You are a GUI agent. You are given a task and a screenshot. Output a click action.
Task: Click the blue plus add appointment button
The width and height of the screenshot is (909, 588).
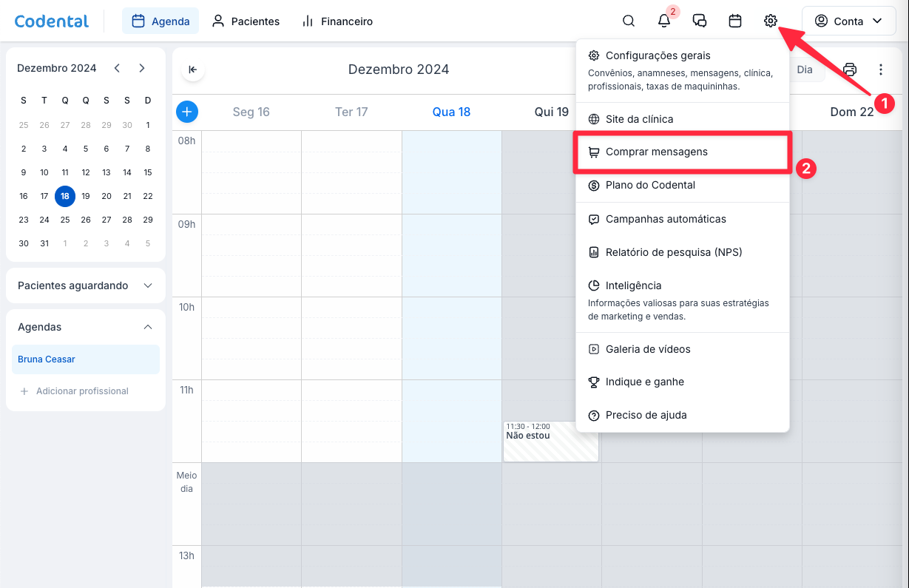click(187, 112)
